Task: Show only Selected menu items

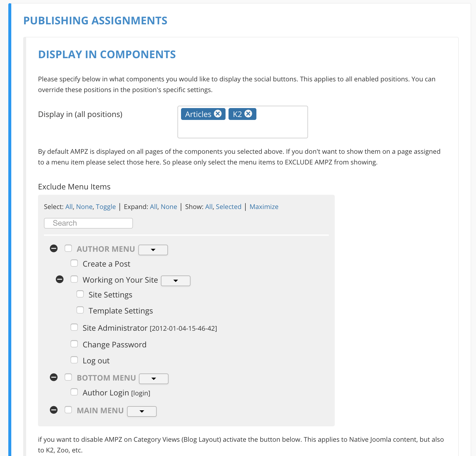Action: (x=229, y=207)
